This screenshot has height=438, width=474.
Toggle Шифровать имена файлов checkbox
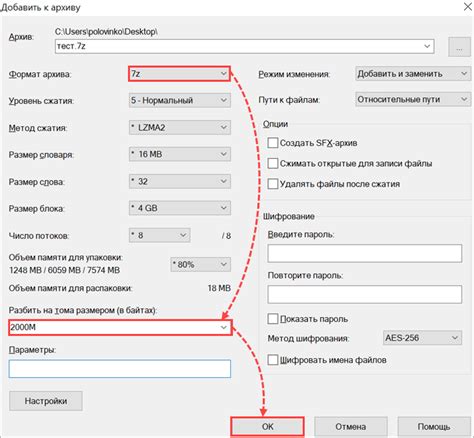click(273, 360)
